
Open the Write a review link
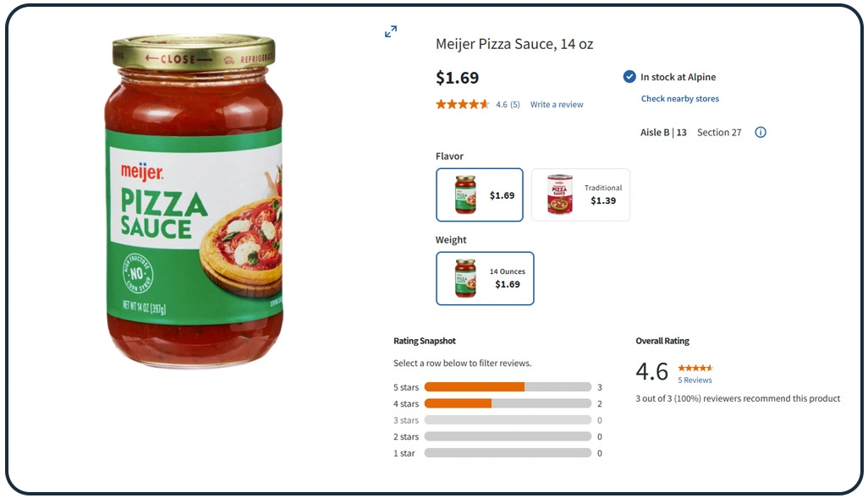(557, 105)
